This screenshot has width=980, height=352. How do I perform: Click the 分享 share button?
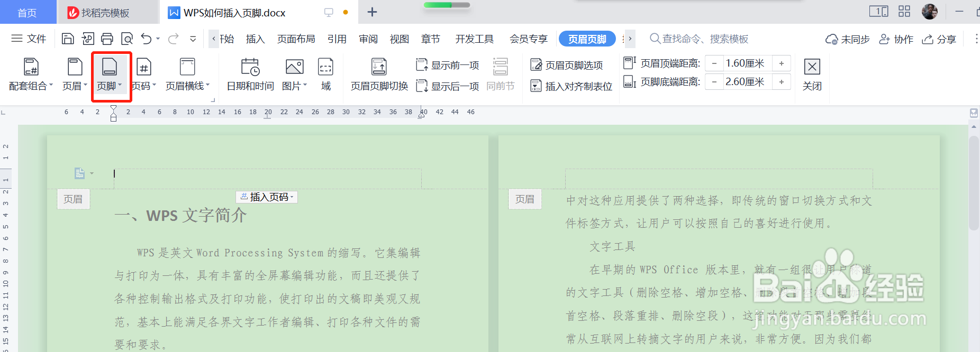939,39
